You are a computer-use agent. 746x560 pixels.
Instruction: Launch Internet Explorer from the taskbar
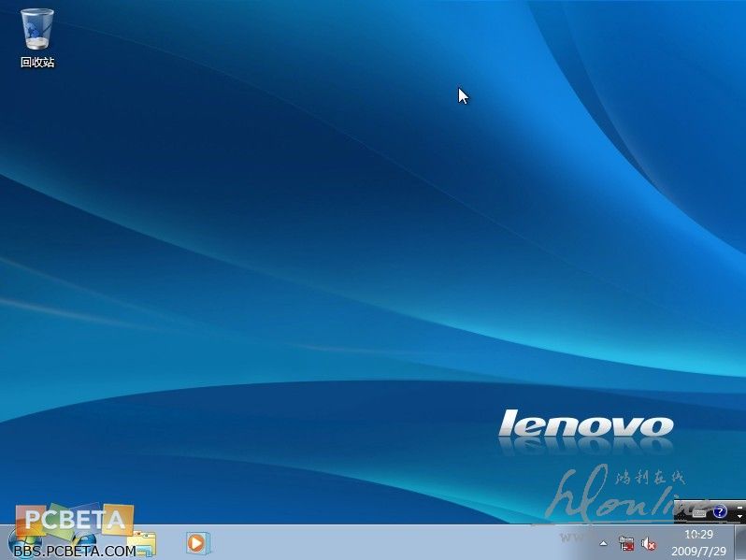click(84, 543)
